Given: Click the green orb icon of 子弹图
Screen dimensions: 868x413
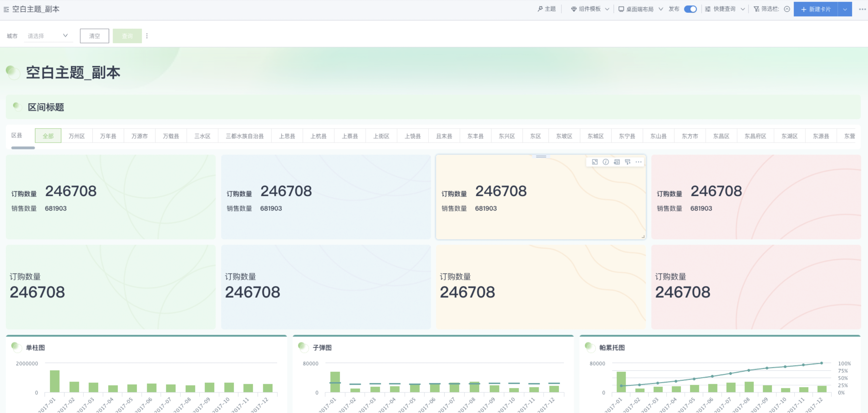Looking at the screenshot, I should pyautogui.click(x=303, y=347).
